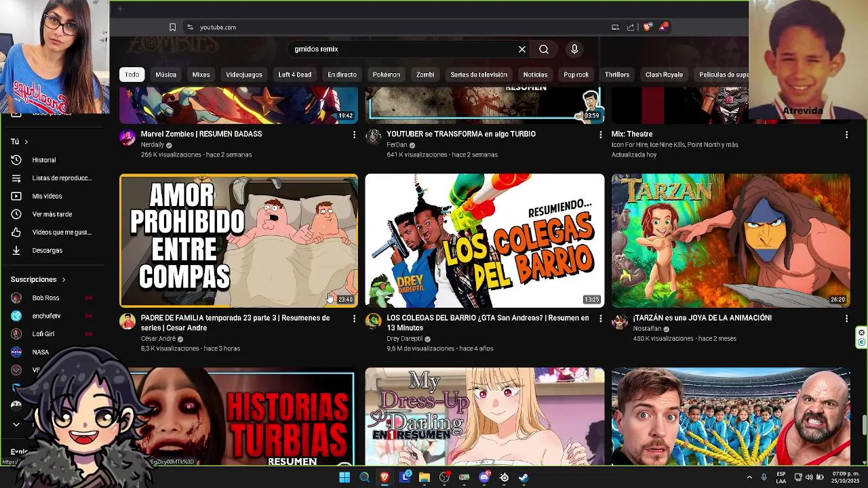Viewport: 868px width, 488px height.
Task: Click the magnifier search button
Action: [544, 49]
